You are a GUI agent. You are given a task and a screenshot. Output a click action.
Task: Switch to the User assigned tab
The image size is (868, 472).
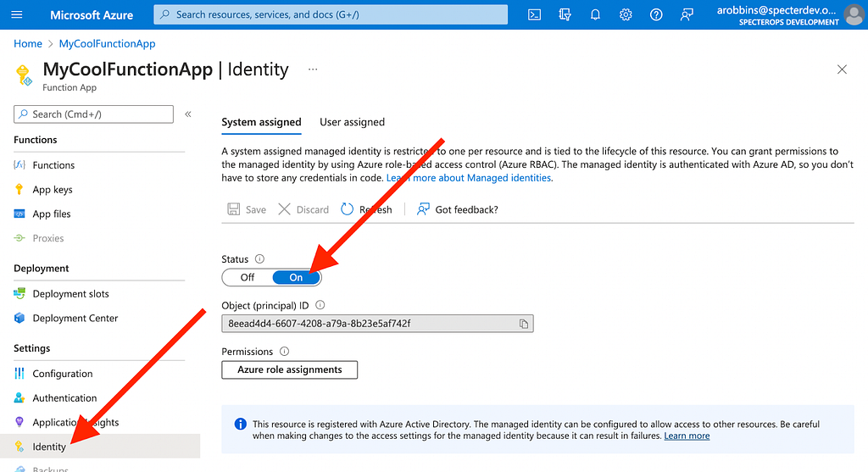coord(352,122)
